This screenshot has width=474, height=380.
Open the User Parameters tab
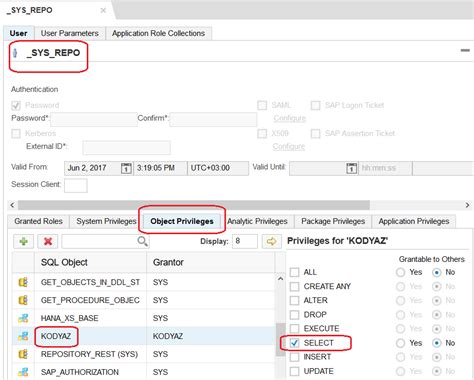coord(70,33)
